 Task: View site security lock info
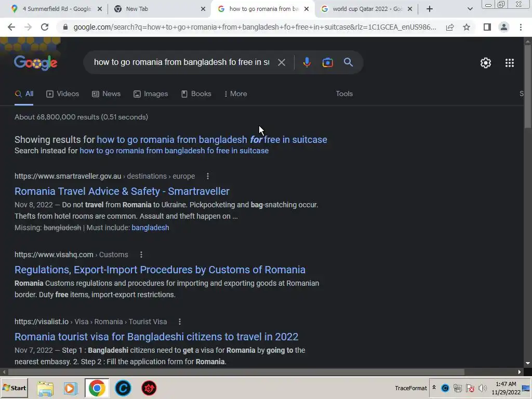(65, 27)
